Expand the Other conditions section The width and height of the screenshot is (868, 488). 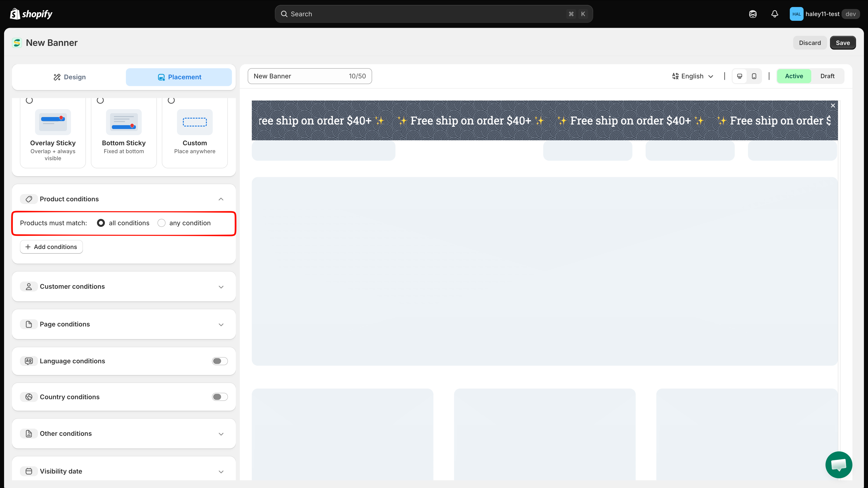[221, 434]
